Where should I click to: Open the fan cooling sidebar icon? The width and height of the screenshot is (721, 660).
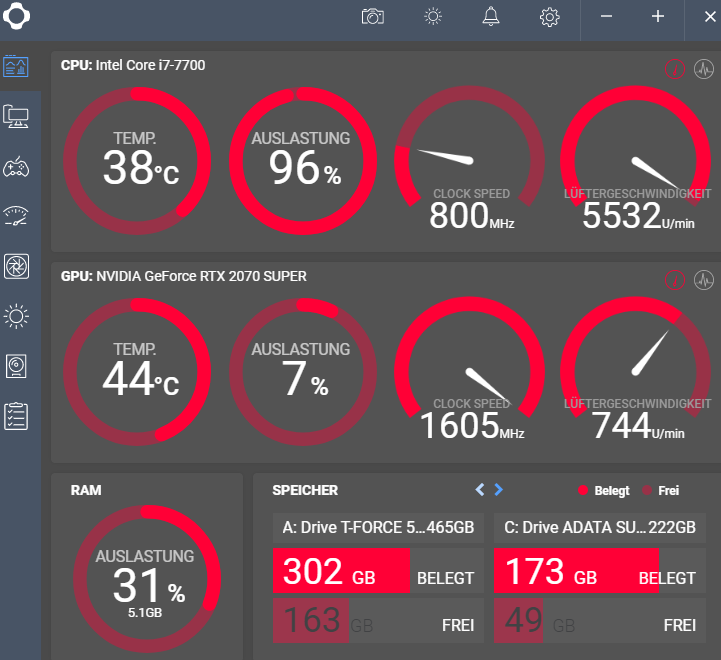click(16, 266)
